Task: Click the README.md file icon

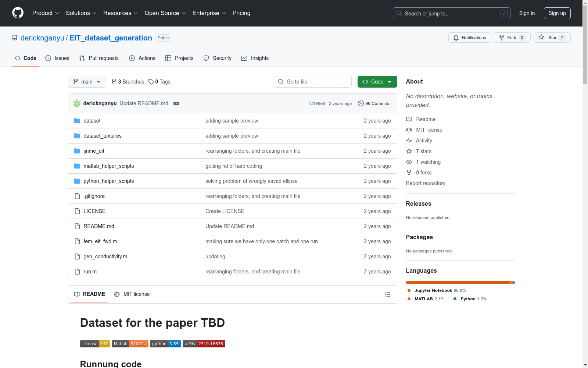Action: (77, 226)
